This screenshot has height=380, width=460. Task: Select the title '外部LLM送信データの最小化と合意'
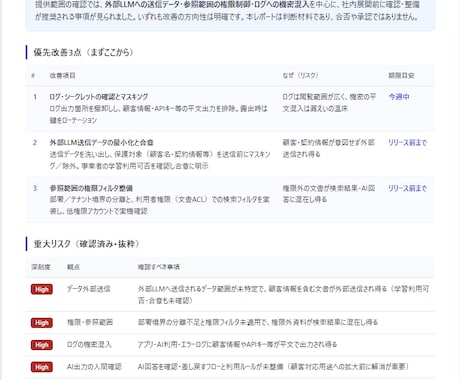101,142
